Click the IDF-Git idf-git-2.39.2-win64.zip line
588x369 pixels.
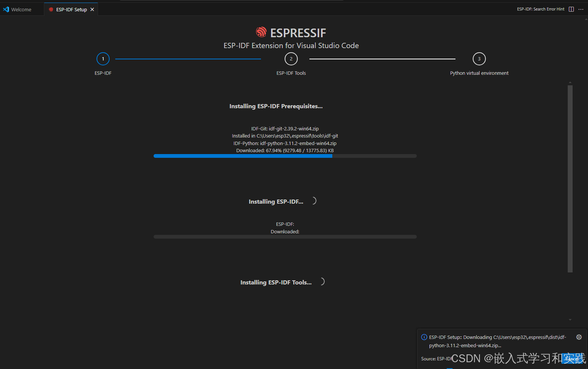pyautogui.click(x=285, y=129)
